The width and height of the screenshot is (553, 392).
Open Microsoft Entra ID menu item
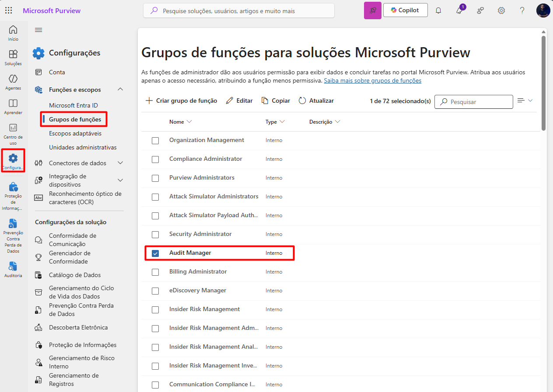[73, 105]
